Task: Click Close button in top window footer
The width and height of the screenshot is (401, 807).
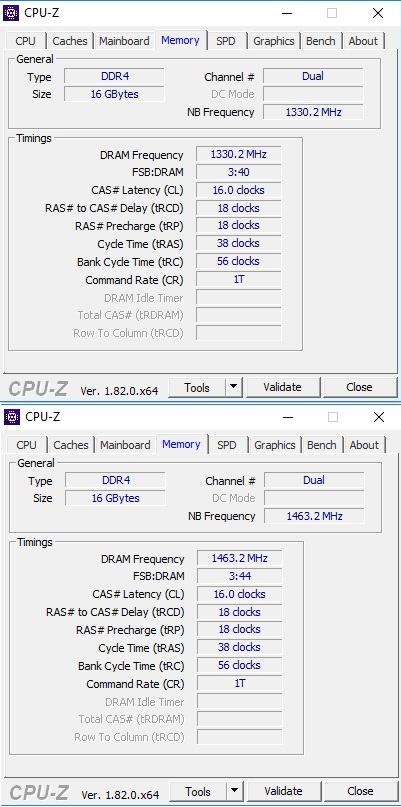Action: (x=359, y=388)
